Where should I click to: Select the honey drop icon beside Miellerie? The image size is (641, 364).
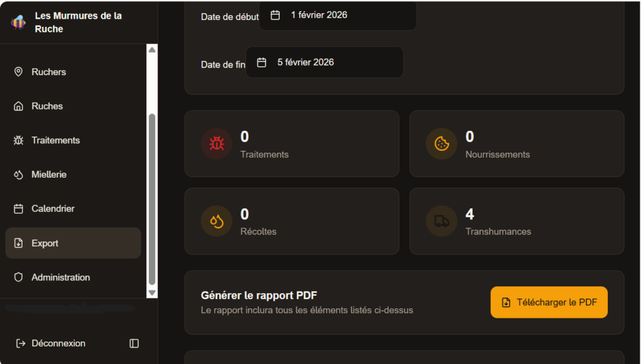(19, 174)
